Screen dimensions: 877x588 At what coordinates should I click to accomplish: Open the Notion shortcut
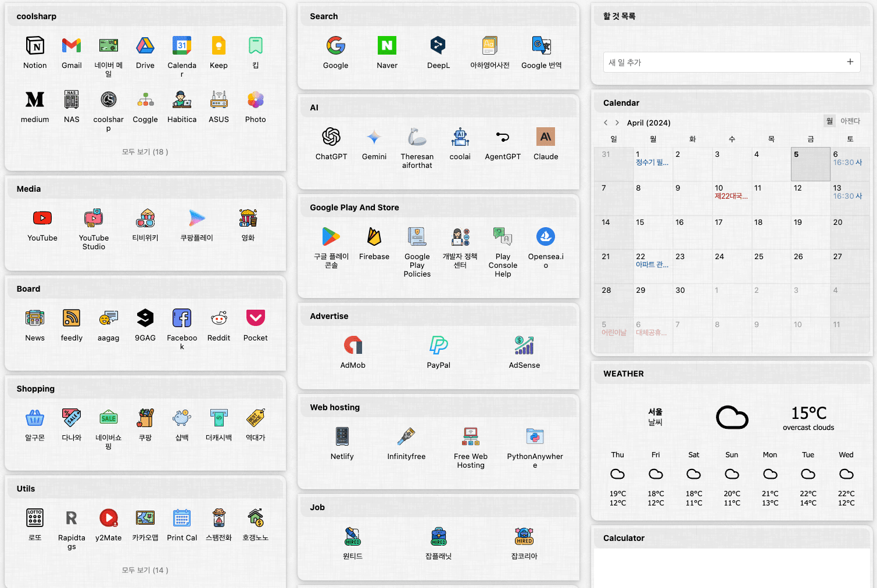[35, 46]
